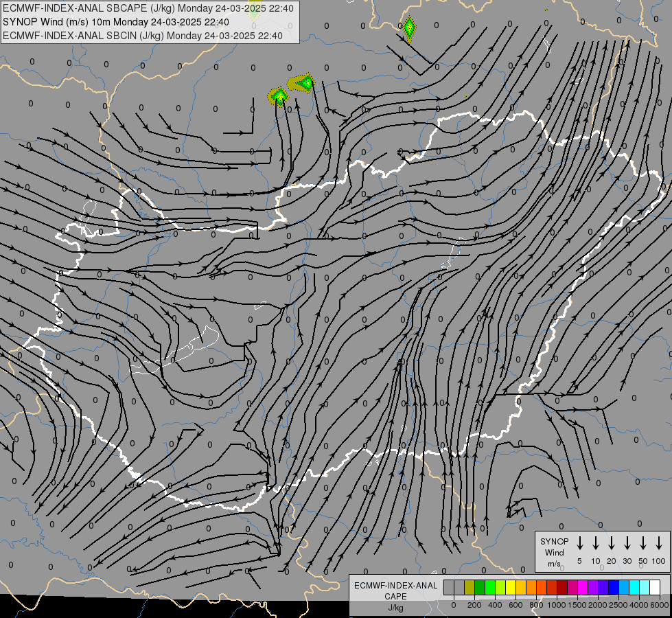Select the pale cyan swatch left of white

[x=645, y=588]
